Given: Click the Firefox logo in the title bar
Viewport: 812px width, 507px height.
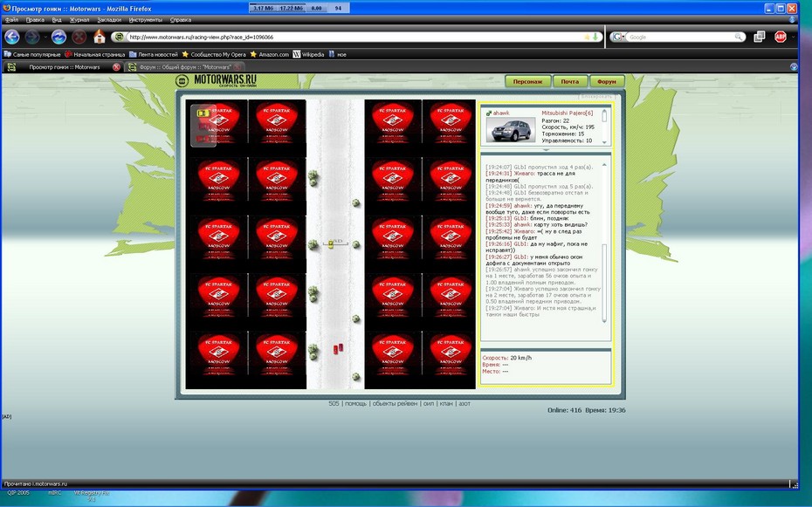Looking at the screenshot, I should pos(6,8).
